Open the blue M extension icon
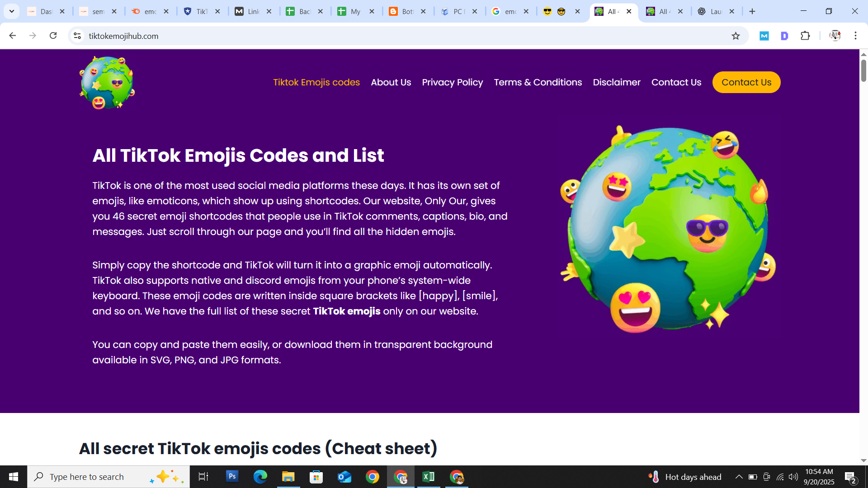This screenshot has height=488, width=868. click(764, 36)
